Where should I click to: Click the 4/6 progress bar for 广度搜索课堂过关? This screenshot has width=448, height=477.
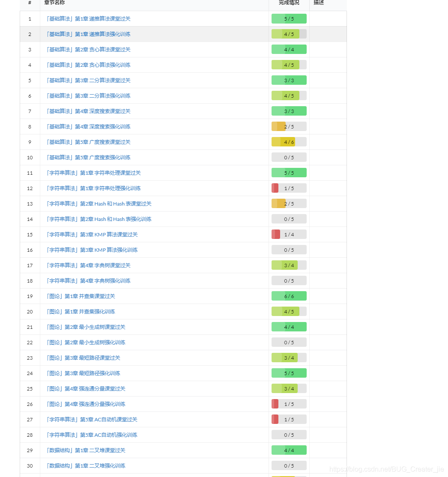[289, 142]
